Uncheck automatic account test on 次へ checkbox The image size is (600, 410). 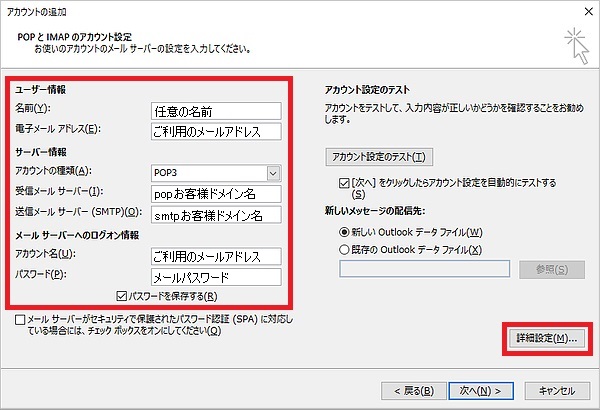343,185
